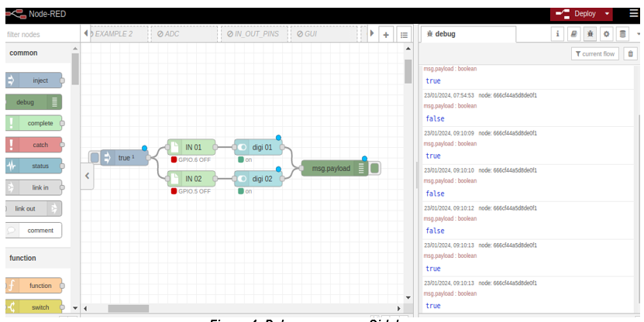
Task: Open the Deploy options dropdown arrow
Action: [x=607, y=13]
